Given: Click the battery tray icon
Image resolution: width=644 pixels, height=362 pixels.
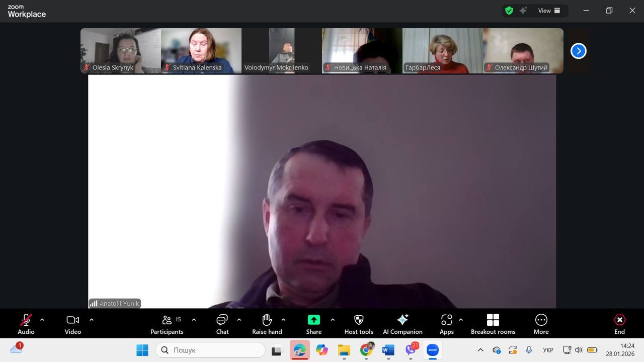Looking at the screenshot, I should coord(592,350).
